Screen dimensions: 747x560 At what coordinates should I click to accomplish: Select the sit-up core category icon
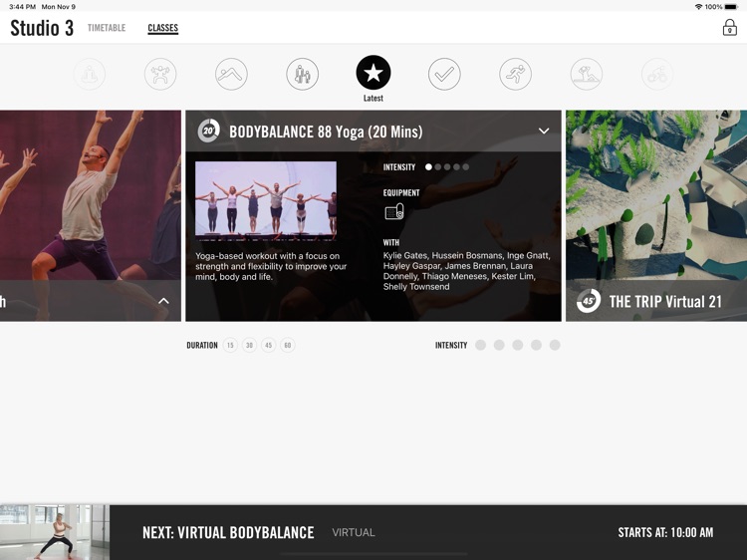point(587,75)
